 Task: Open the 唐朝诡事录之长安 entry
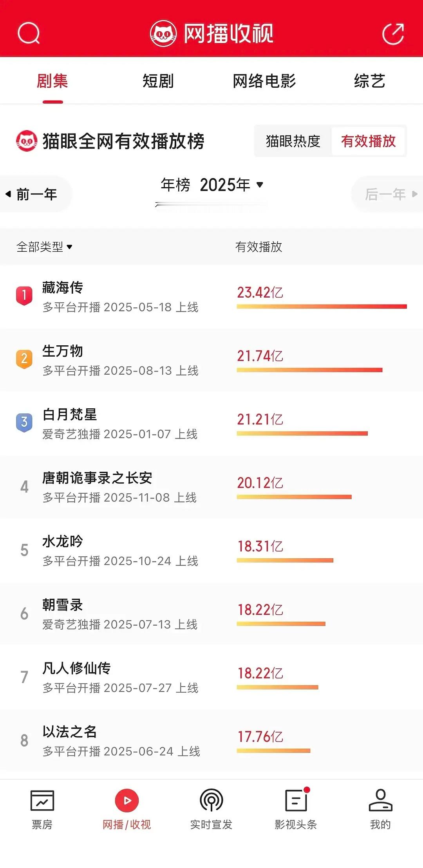coord(211,487)
